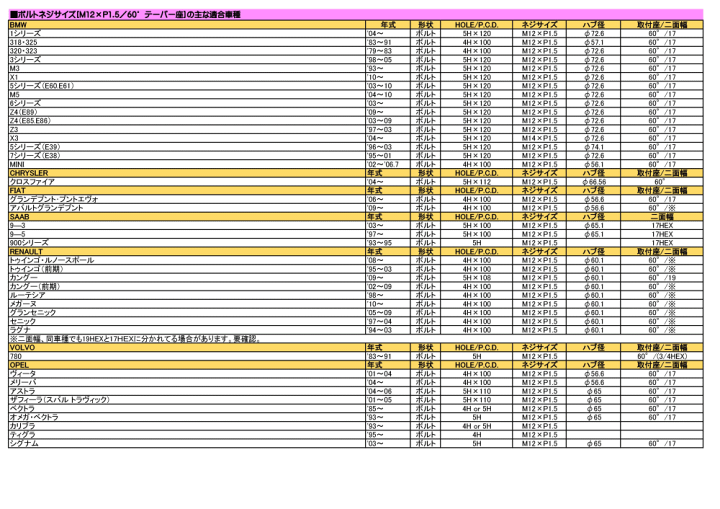The image size is (720, 509).
Task: Click the '85~ year cell
Action: (x=388, y=409)
